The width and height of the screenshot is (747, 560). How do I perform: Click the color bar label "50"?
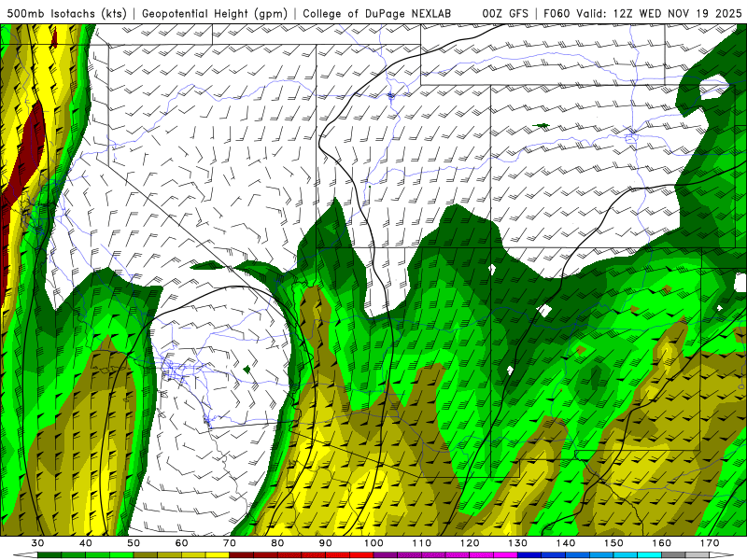point(134,543)
